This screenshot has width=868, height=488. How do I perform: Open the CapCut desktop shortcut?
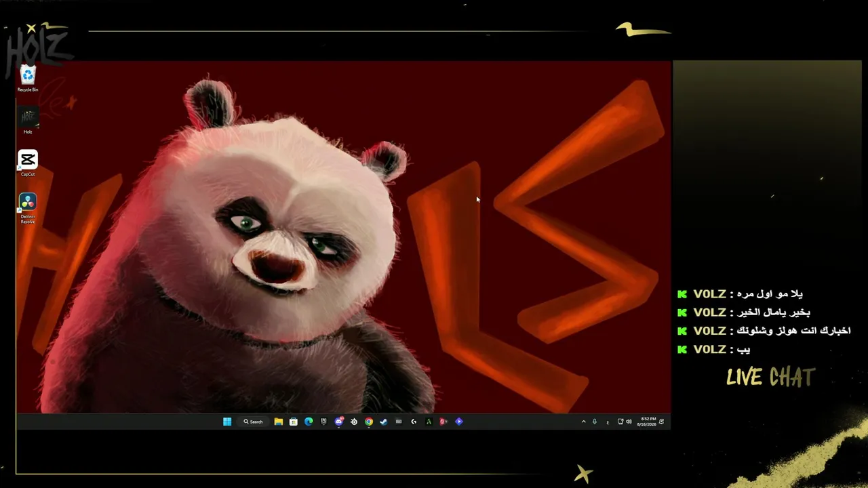click(28, 163)
